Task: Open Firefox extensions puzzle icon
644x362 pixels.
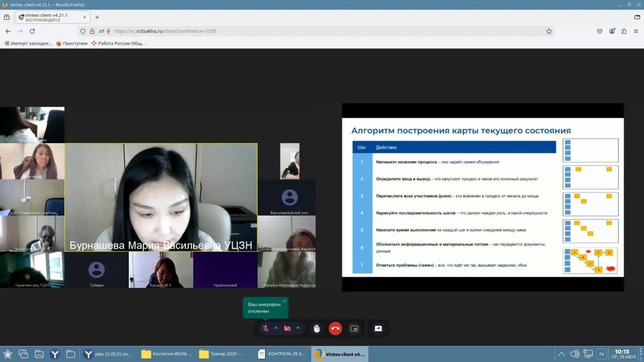Action: 624,31
